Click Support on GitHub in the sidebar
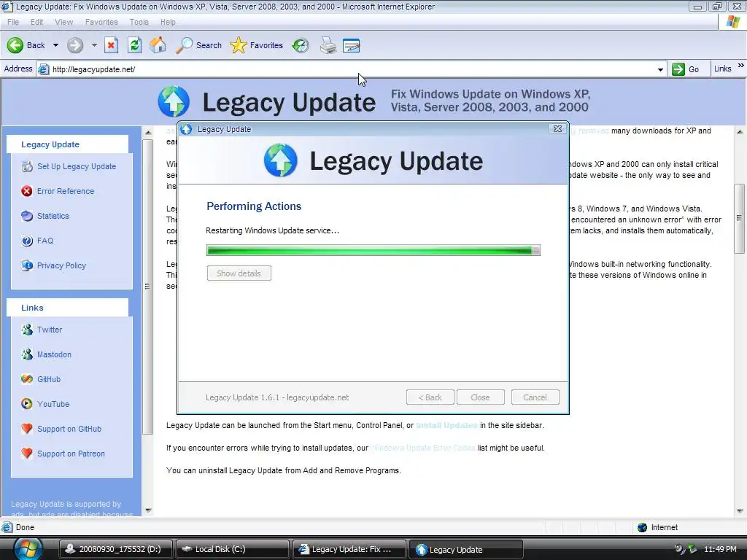The image size is (747, 560). coord(69,429)
